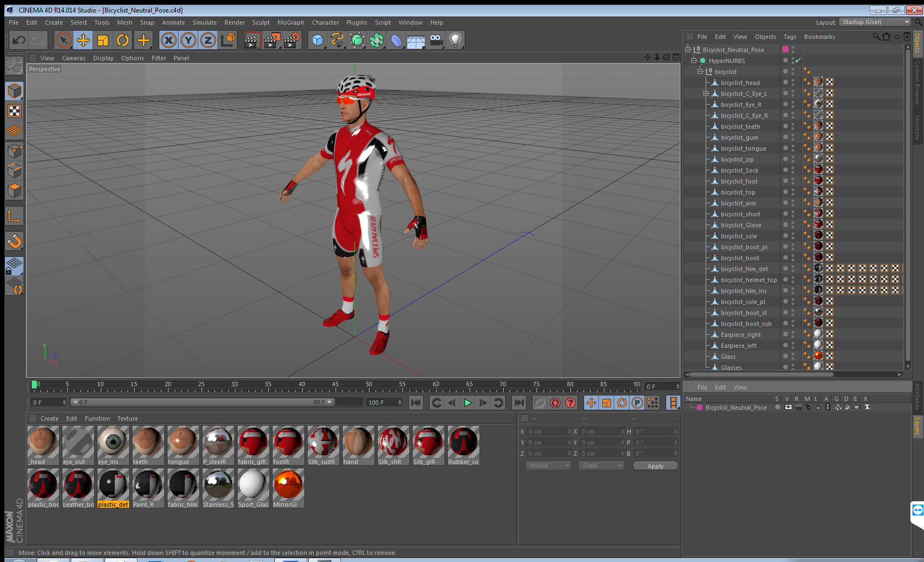Toggle record position keys

[591, 403]
